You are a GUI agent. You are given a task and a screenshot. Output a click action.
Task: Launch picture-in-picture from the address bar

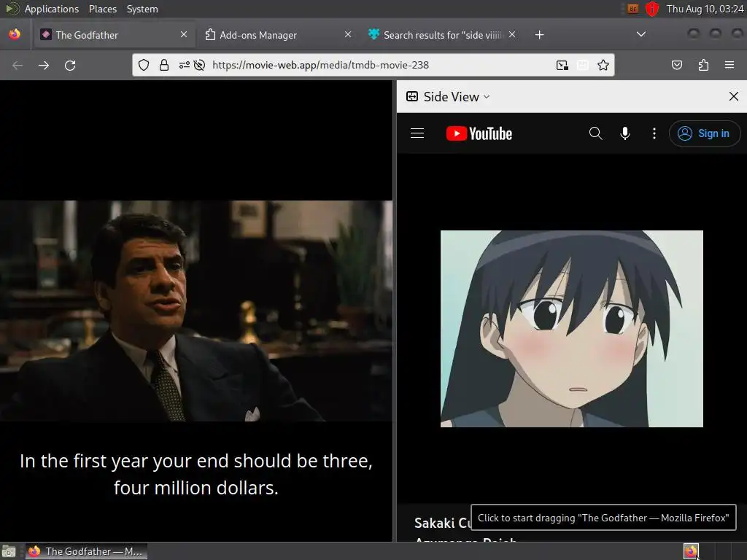click(x=562, y=65)
